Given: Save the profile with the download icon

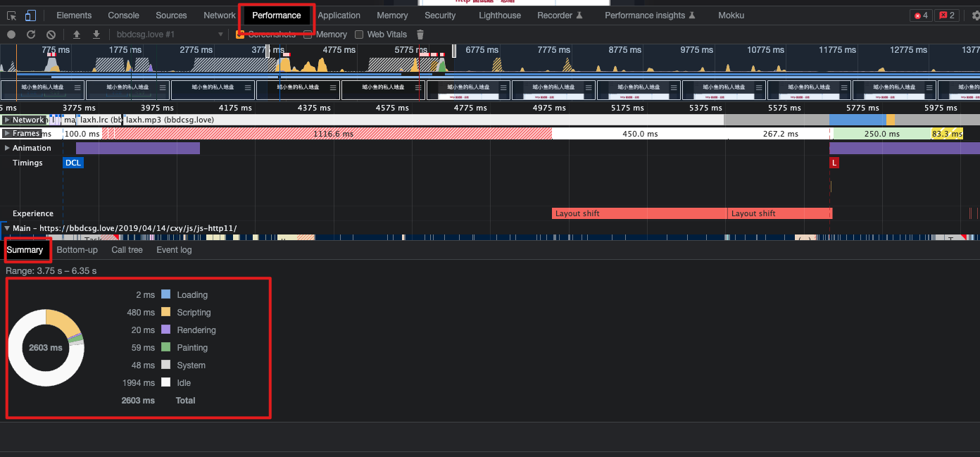Looking at the screenshot, I should (x=96, y=35).
